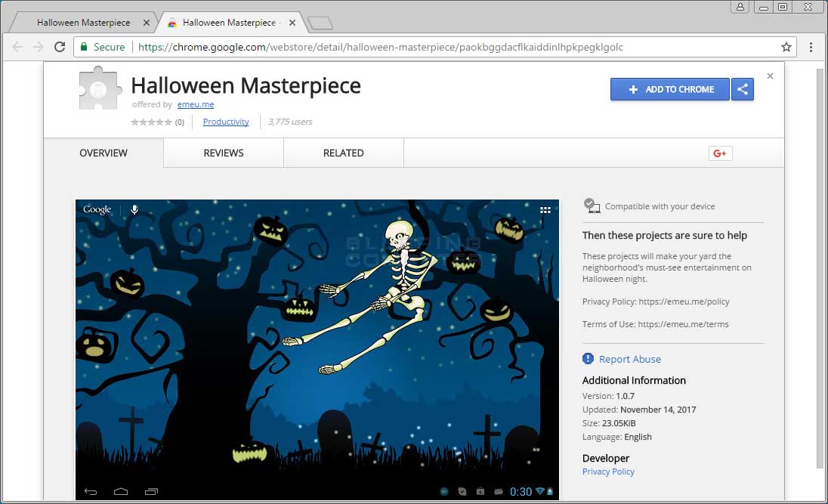This screenshot has height=504, width=828.
Task: Close the first Halloween Masterpiece tab
Action: click(x=147, y=23)
